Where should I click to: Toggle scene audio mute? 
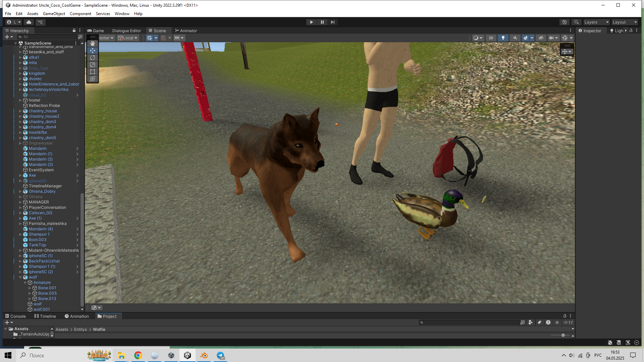515,38
